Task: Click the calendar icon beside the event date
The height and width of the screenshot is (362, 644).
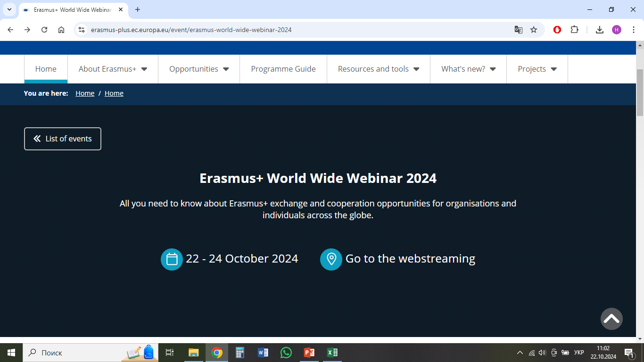Action: 172,259
